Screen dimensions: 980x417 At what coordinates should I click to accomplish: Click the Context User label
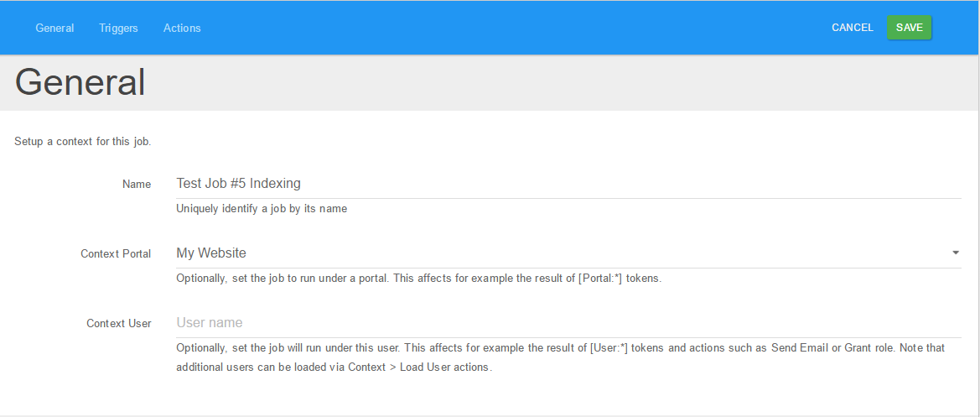pos(119,324)
